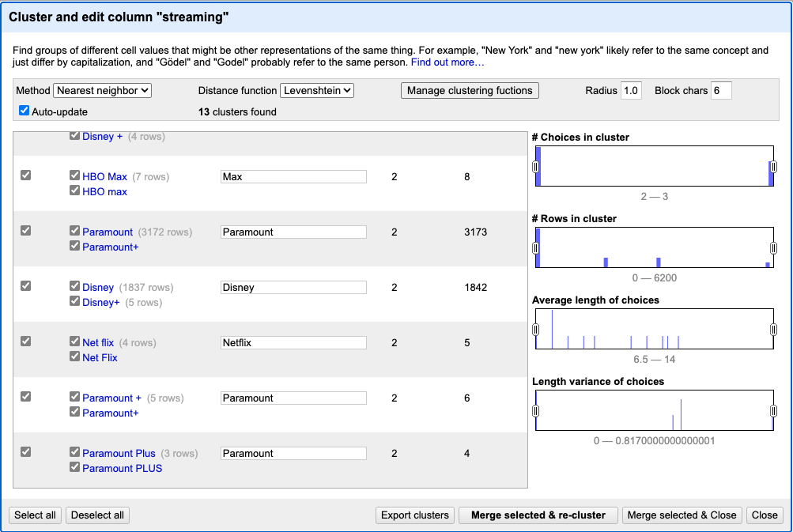The image size is (793, 532).
Task: Edit new value field of Paramount Plus 4 rows cluster
Action: 293,453
